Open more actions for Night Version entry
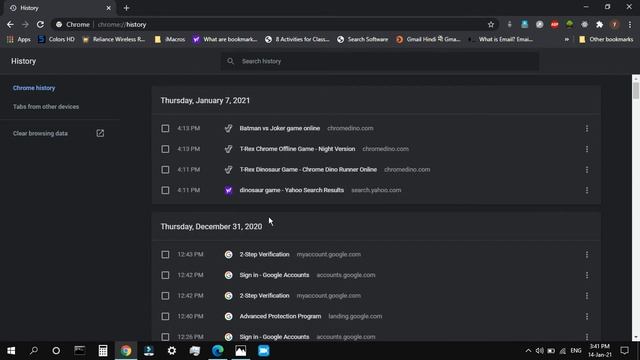This screenshot has width=640, height=360. pos(587,149)
